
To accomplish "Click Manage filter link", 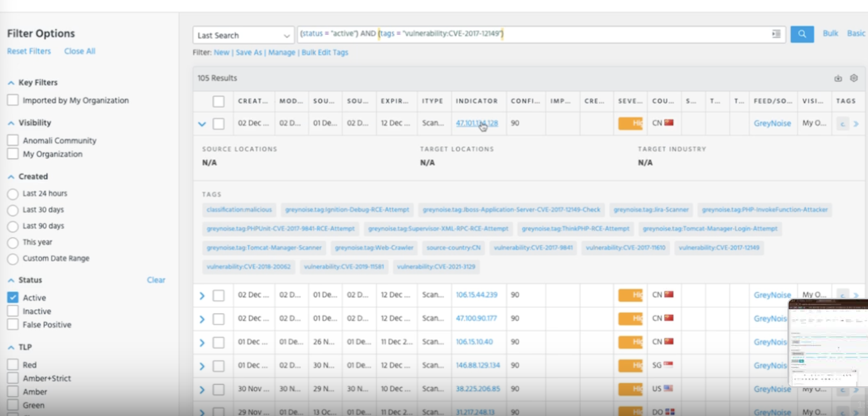I will point(281,52).
